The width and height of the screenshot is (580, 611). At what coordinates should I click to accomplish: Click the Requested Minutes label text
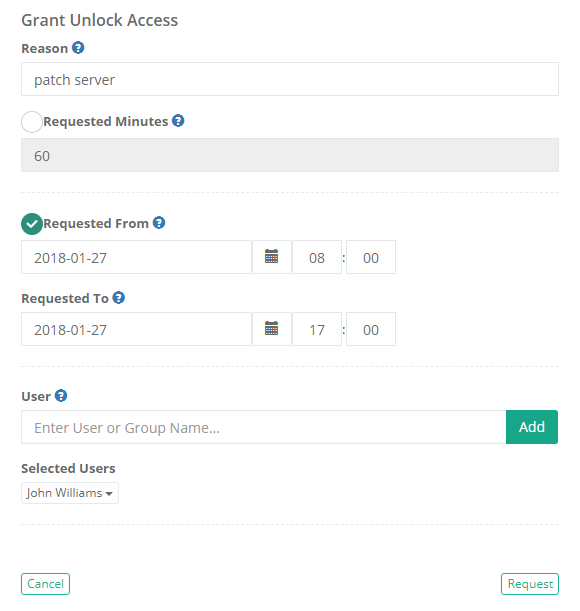pyautogui.click(x=106, y=121)
